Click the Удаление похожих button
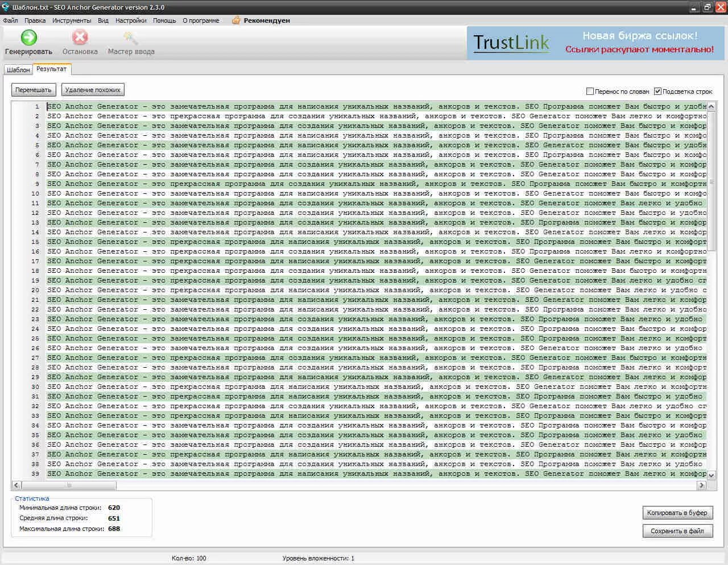This screenshot has width=728, height=565. coord(93,90)
